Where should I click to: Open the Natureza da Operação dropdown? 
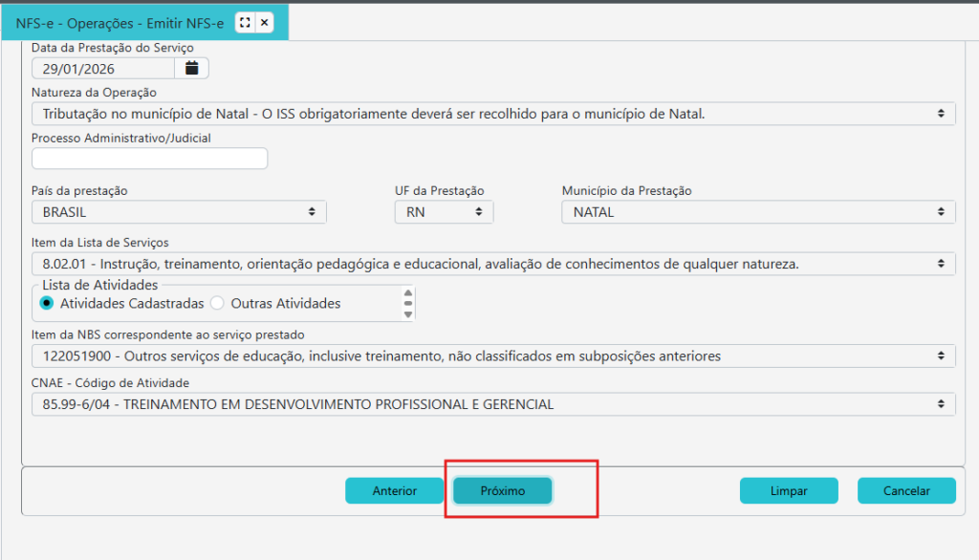492,114
